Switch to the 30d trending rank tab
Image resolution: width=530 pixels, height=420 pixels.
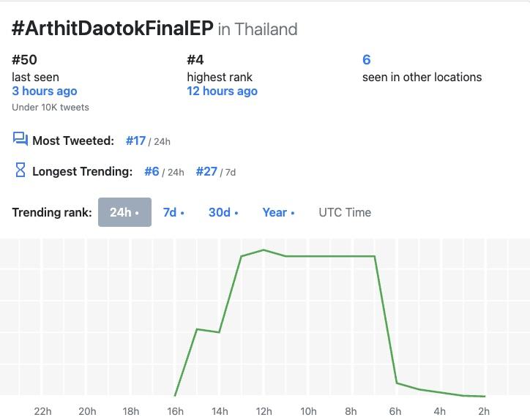pos(223,212)
